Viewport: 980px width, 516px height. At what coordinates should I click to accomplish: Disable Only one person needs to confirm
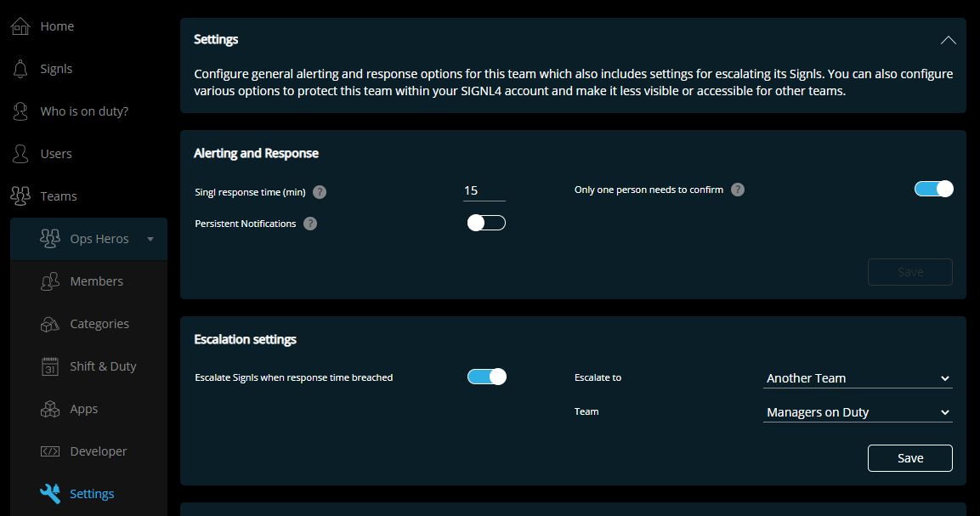pyautogui.click(x=934, y=189)
